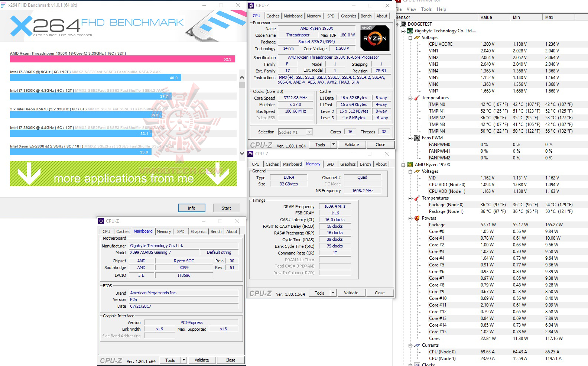Click the Temperatures thermometer icon under Gigabyte Technology
Viewport: 588px width, 366px height.
tap(417, 98)
